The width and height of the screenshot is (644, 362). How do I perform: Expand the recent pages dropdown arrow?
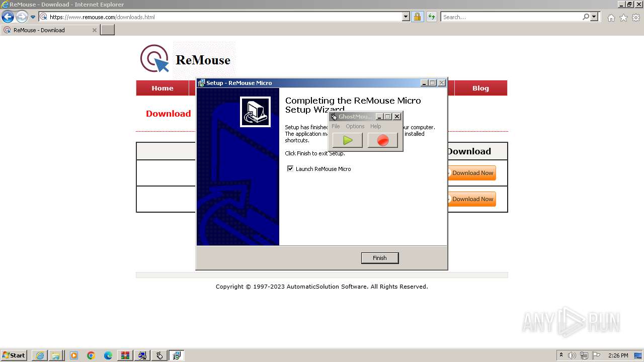[33, 17]
